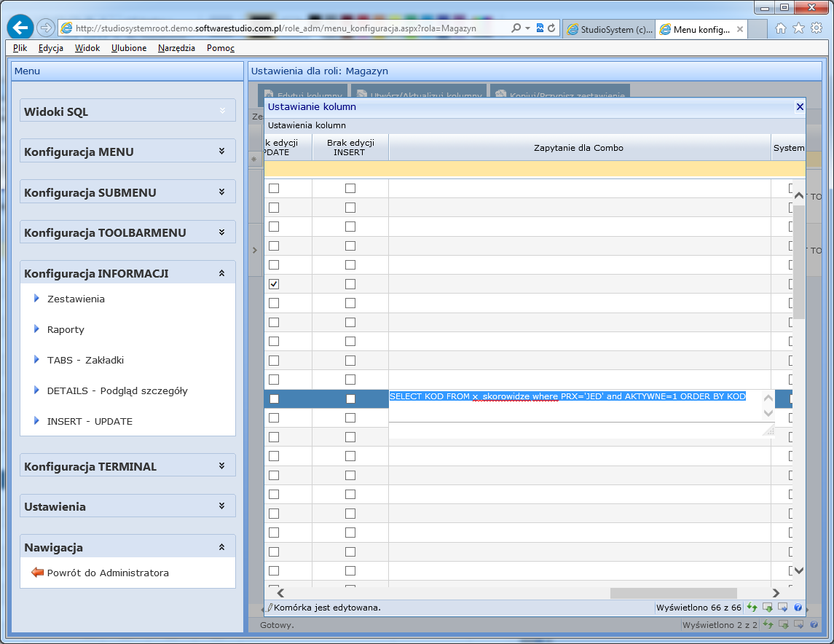The width and height of the screenshot is (834, 644).
Task: Click the horizontal scrollbar left arrow in dialog
Action: tap(281, 593)
